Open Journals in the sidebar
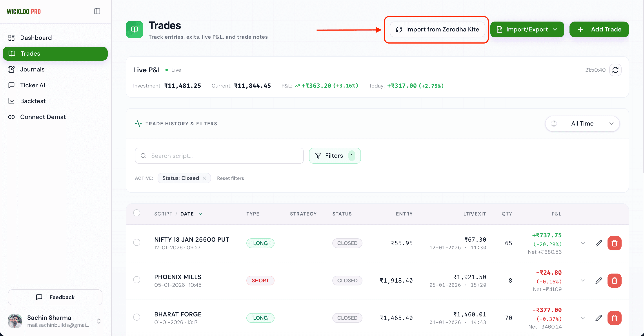The width and height of the screenshot is (644, 336). point(55,69)
